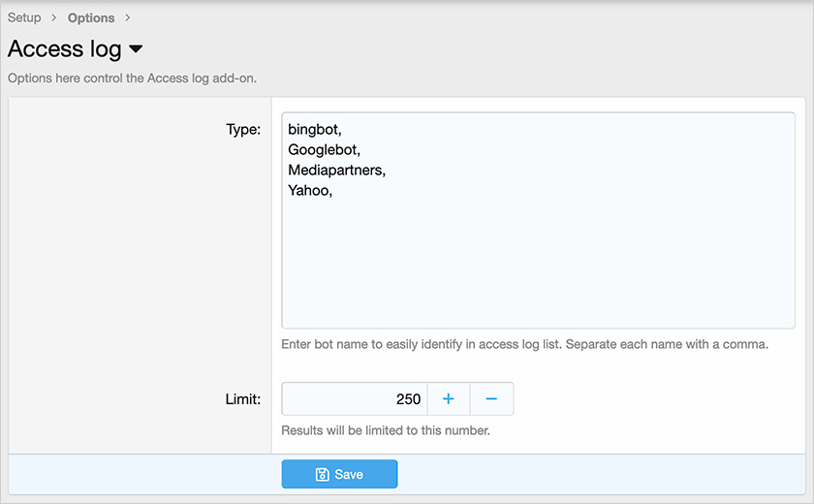Place cursor on the Googlebot line

(325, 149)
